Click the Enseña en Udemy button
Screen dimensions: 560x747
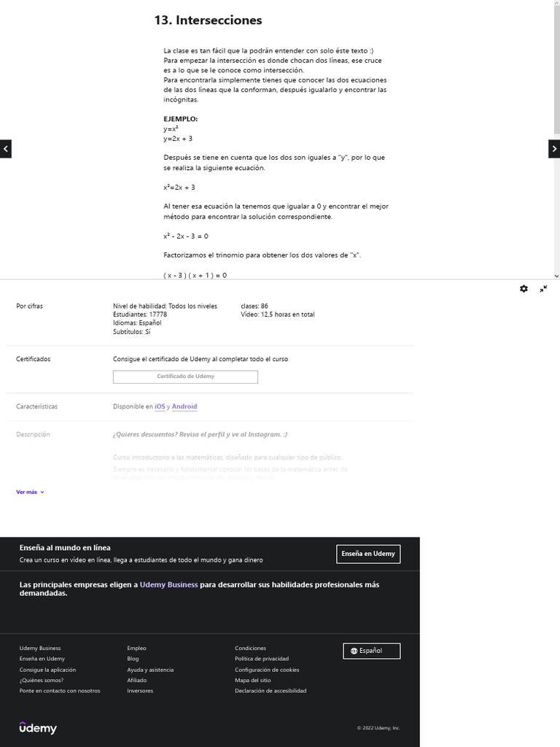(x=368, y=554)
